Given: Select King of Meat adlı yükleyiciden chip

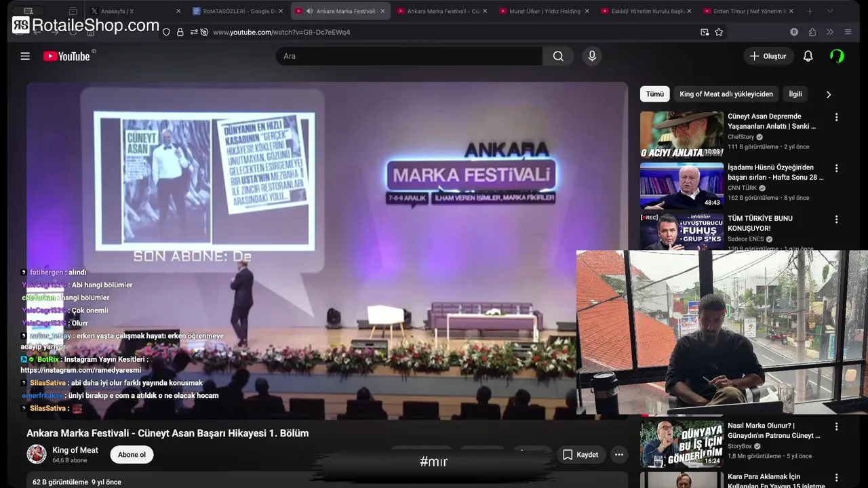Looking at the screenshot, I should point(726,94).
